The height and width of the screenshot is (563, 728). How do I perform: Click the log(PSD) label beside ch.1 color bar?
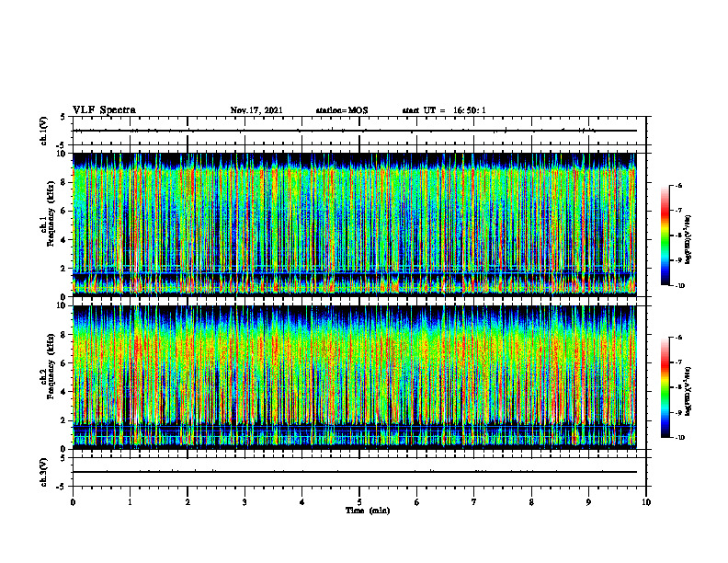pos(688,240)
